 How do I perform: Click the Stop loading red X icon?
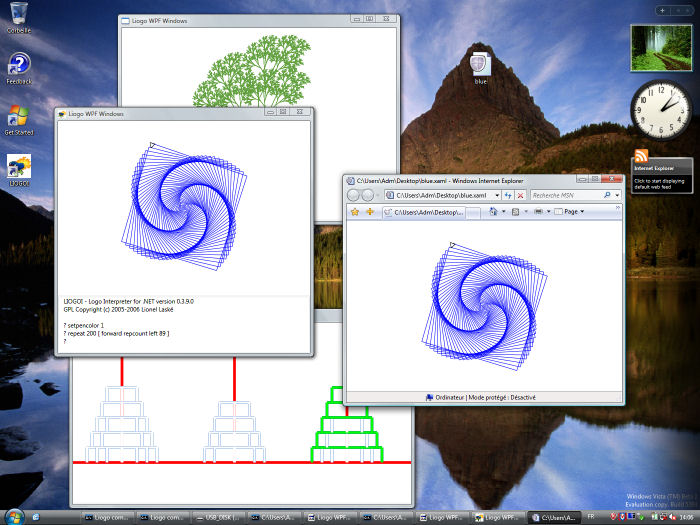click(x=520, y=195)
